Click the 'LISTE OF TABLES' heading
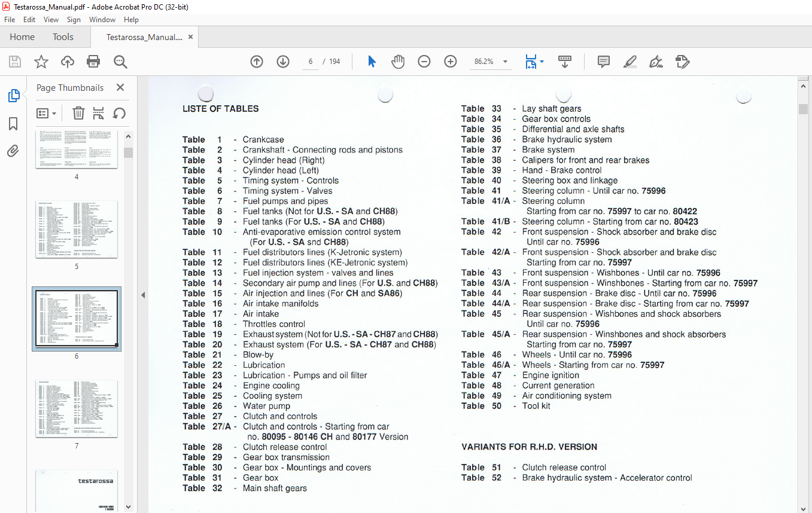 221,109
